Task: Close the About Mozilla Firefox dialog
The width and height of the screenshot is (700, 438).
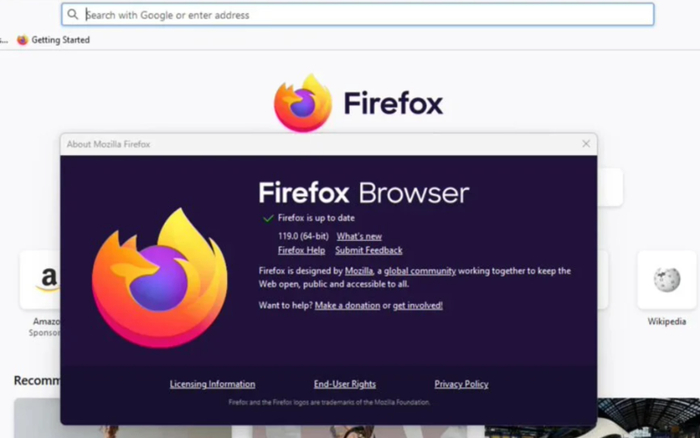Action: [586, 144]
